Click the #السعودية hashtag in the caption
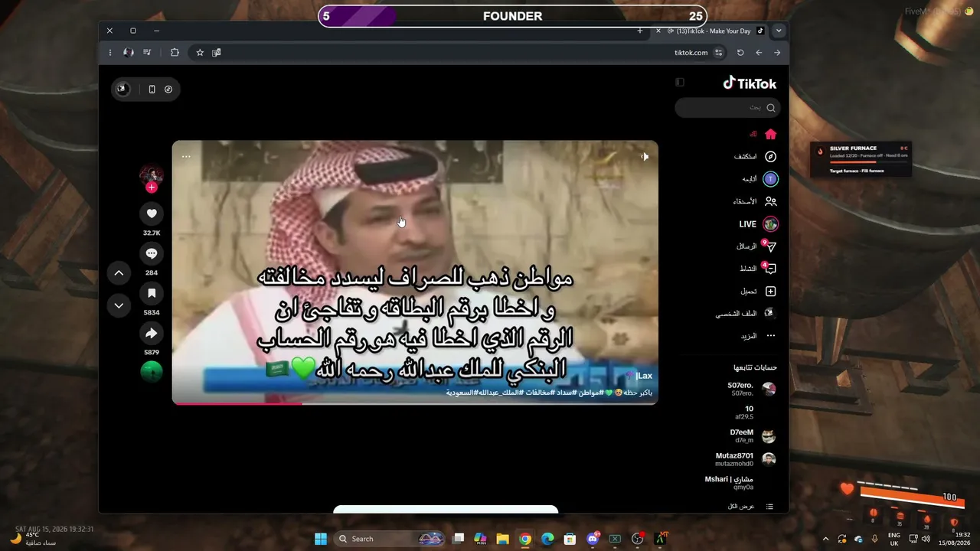 462,393
